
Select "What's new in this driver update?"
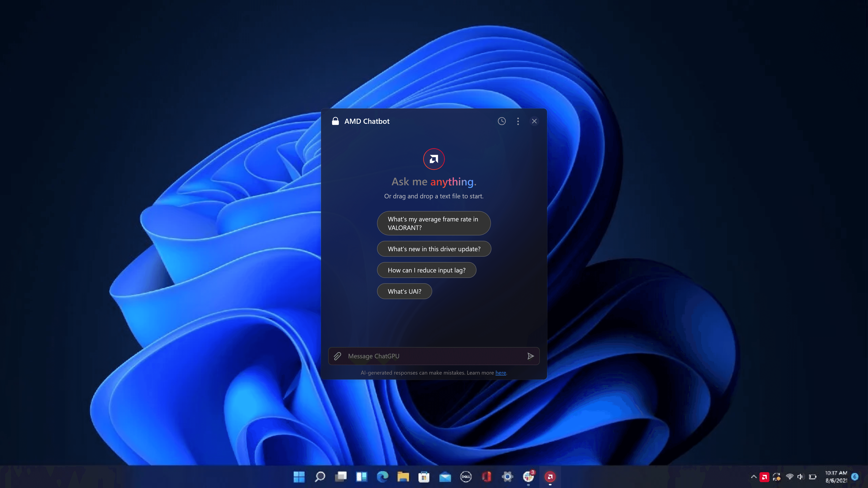(434, 249)
